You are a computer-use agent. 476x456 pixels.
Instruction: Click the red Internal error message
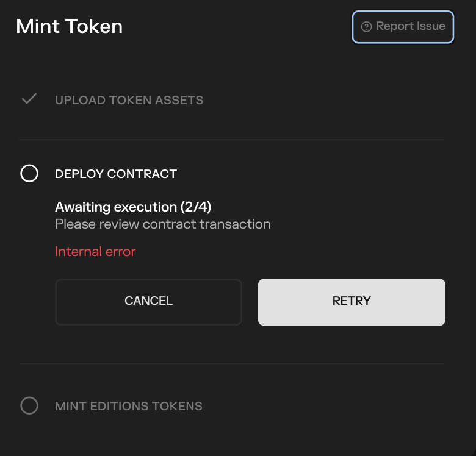pos(95,251)
